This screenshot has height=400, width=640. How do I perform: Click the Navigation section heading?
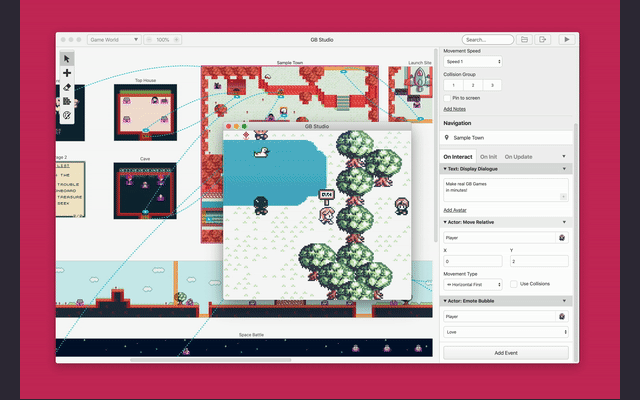tap(457, 123)
